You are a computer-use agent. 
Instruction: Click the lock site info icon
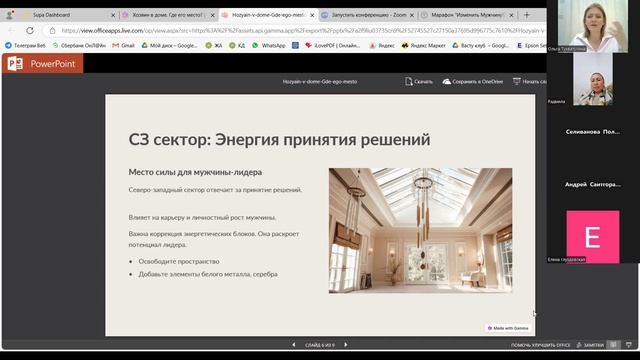[x=52, y=31]
